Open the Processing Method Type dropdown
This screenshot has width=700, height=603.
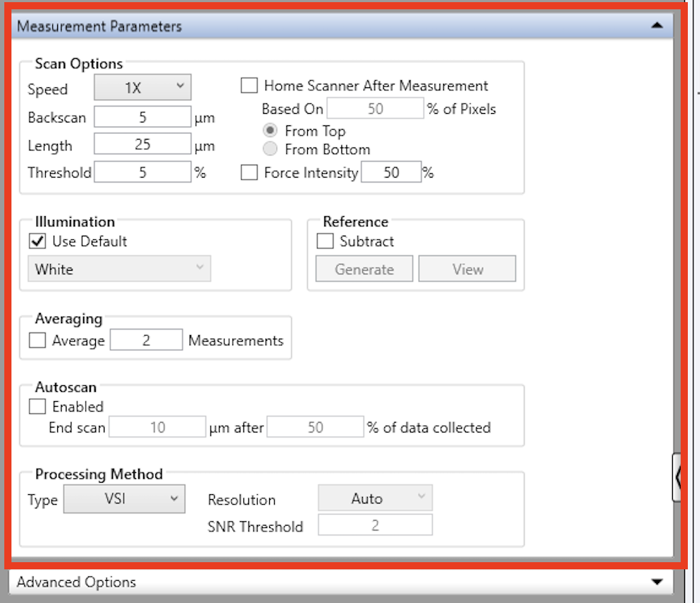click(x=125, y=498)
